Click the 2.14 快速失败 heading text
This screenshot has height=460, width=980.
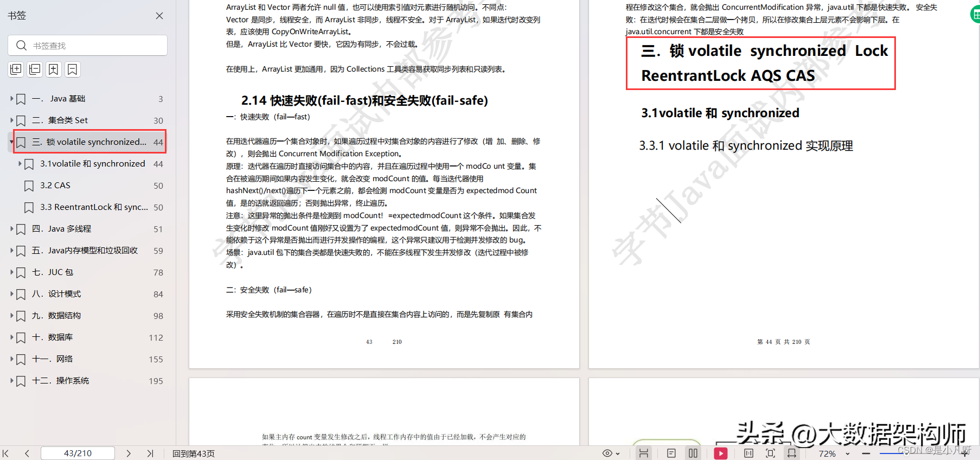click(364, 100)
